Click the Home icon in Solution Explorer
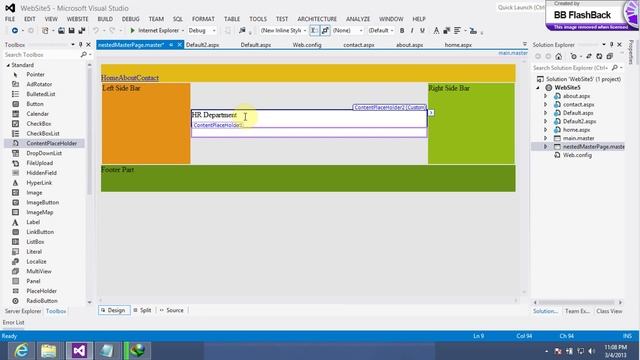 tap(558, 56)
